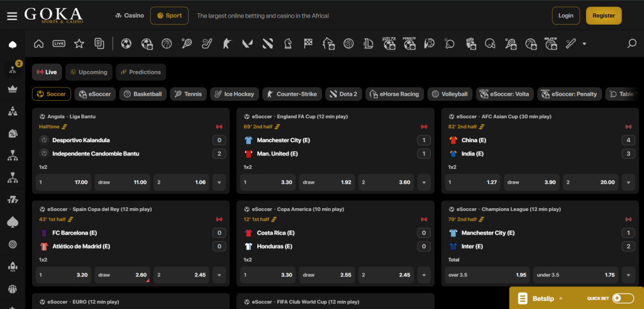Open the LIVE icon in sports toolbar
Screen dimensions: 644x309
(x=58, y=43)
